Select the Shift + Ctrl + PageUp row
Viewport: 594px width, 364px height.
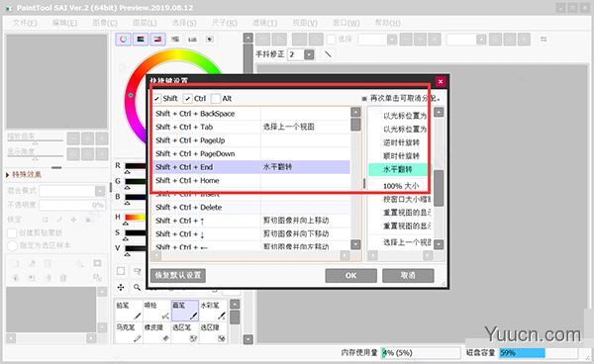(251, 140)
